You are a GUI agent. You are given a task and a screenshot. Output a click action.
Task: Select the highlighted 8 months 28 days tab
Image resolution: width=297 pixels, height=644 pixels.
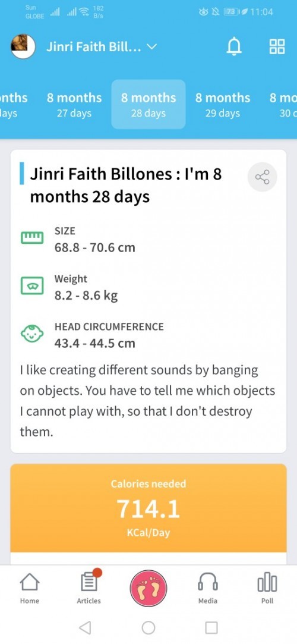click(148, 104)
